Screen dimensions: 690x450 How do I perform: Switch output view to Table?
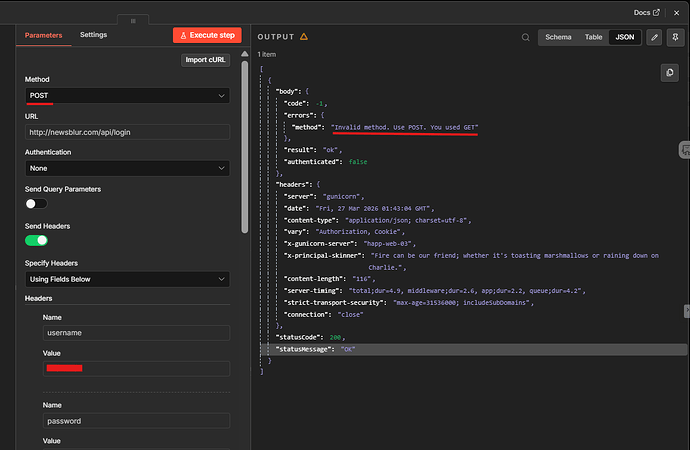click(x=594, y=37)
